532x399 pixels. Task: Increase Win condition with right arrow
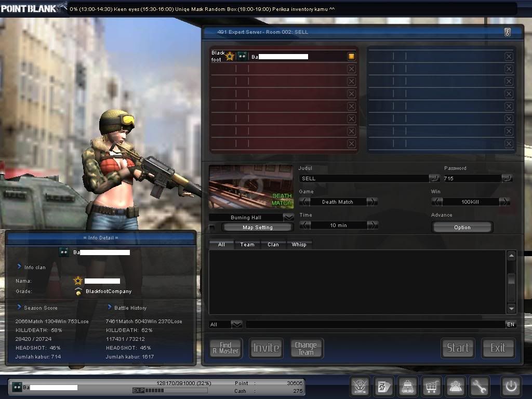[504, 202]
